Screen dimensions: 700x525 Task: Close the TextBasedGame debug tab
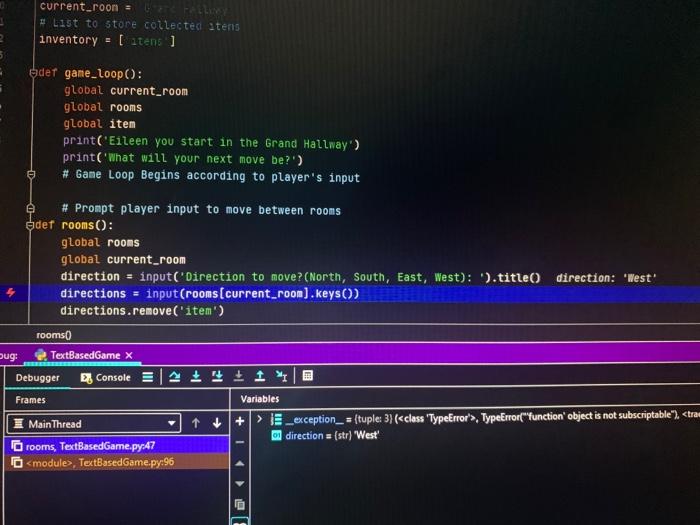coord(129,355)
